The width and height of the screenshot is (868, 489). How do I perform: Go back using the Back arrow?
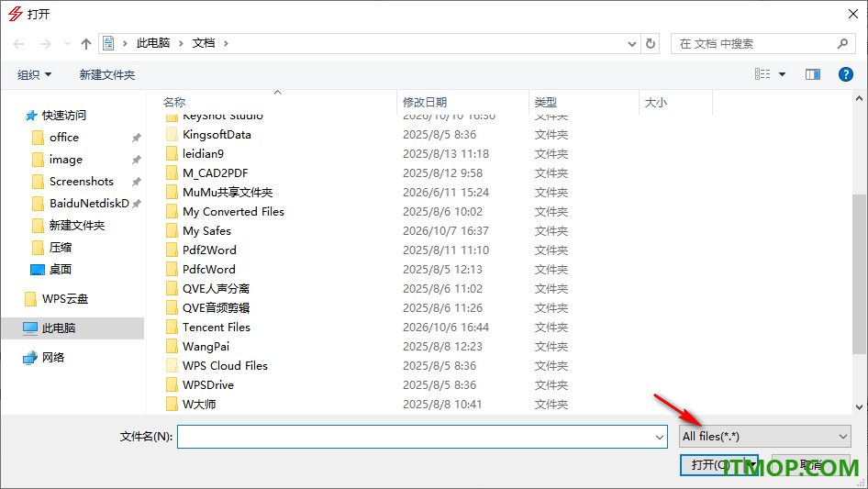[18, 44]
